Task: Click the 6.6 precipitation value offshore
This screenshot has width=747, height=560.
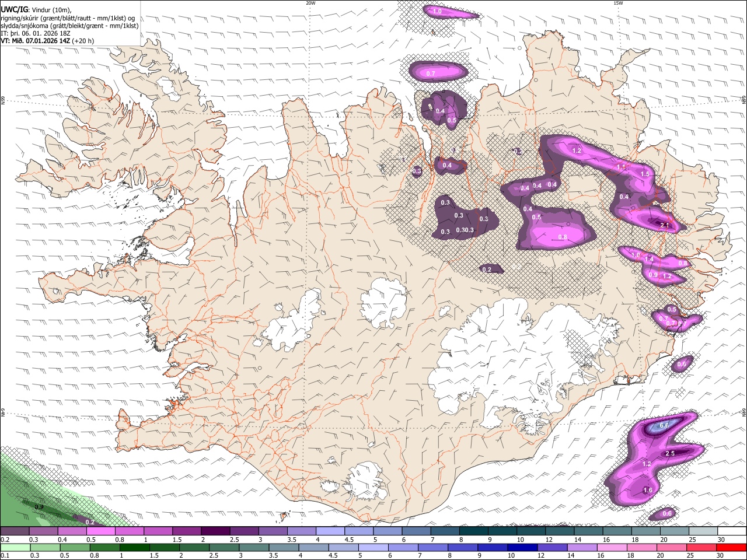Action: 664,426
